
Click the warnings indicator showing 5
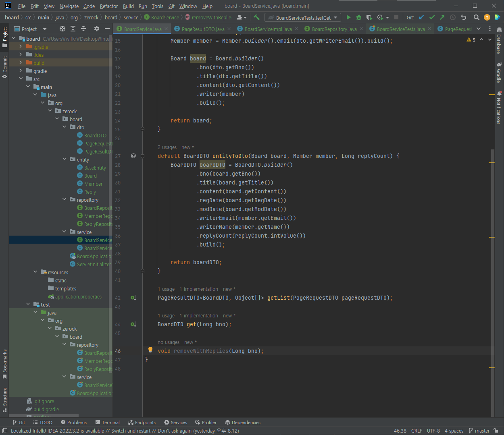(471, 40)
